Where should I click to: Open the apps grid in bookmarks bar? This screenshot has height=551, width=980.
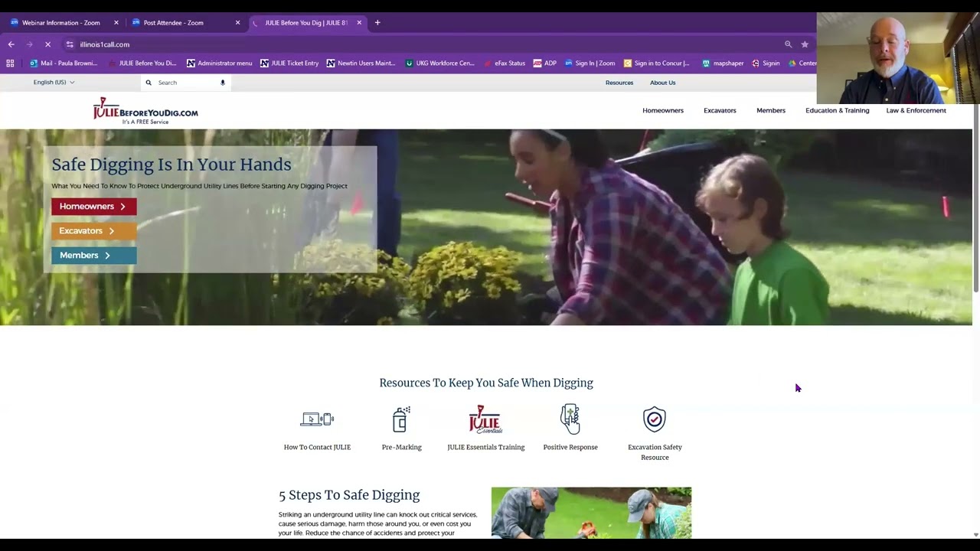pyautogui.click(x=10, y=64)
